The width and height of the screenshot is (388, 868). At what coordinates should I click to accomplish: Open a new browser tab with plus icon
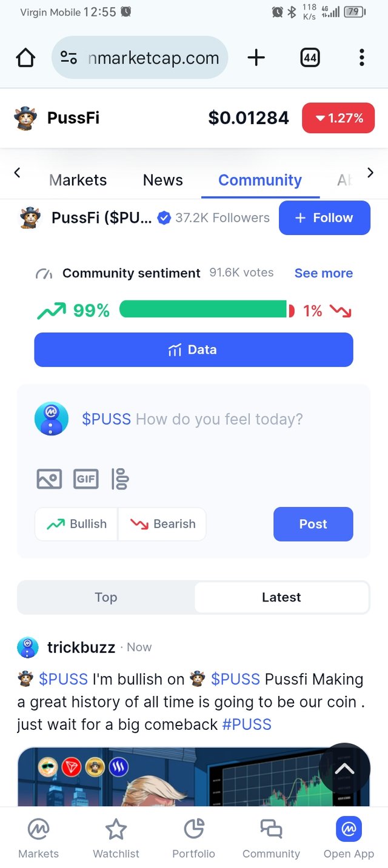[x=256, y=58]
